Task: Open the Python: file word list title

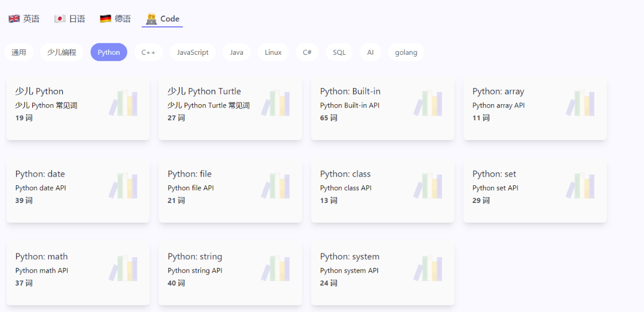Action: point(189,174)
